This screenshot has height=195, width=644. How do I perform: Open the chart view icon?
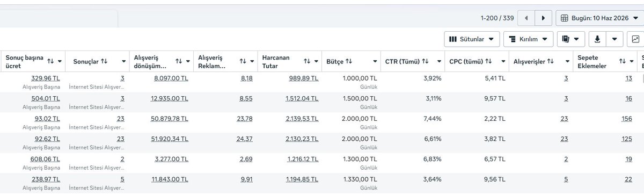coord(635,39)
